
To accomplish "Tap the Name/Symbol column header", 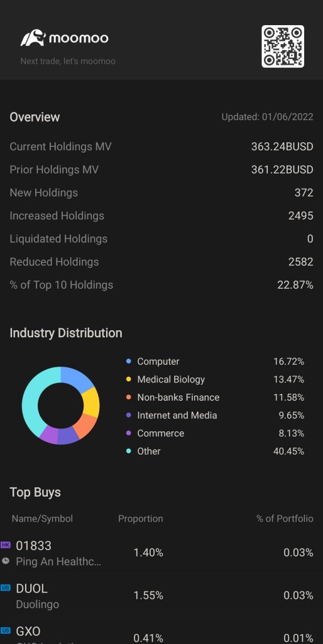I will (x=42, y=519).
